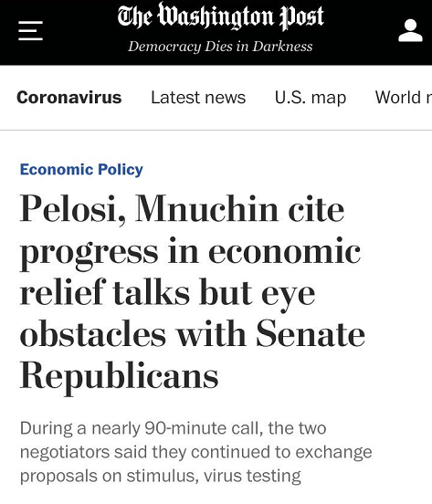Click the word 'Darkness' in the tagline
Image resolution: width=432 pixels, height=504 pixels.
tap(282, 47)
